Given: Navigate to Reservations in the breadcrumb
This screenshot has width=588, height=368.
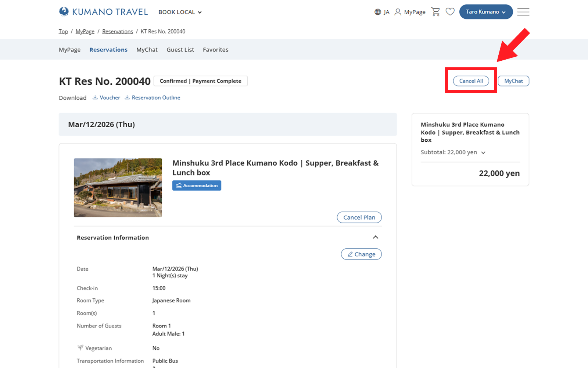Looking at the screenshot, I should tap(118, 32).
